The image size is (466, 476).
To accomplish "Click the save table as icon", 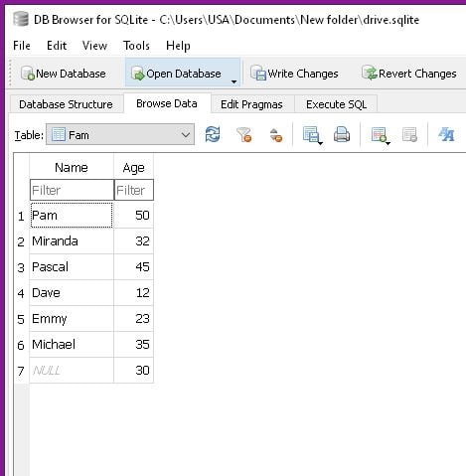I will click(311, 135).
